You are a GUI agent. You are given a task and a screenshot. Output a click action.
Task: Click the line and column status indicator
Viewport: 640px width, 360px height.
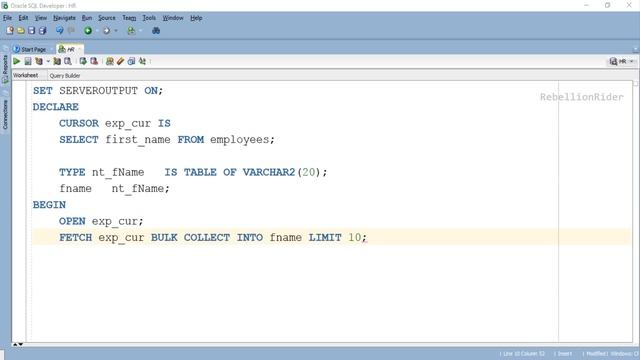pos(524,353)
